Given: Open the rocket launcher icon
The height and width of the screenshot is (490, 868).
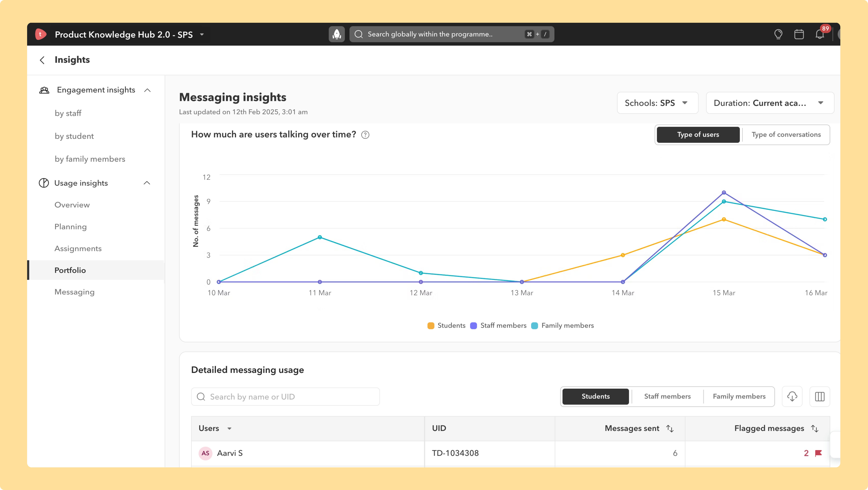Looking at the screenshot, I should tap(337, 34).
